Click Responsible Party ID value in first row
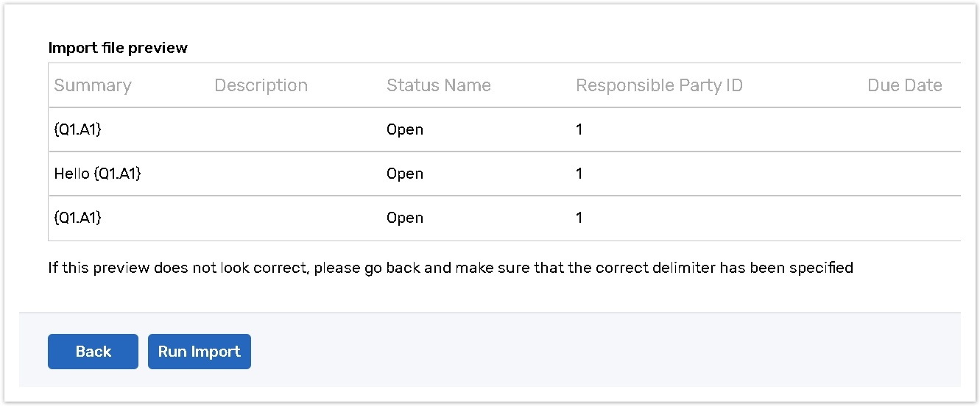Image resolution: width=980 pixels, height=406 pixels. pyautogui.click(x=579, y=130)
